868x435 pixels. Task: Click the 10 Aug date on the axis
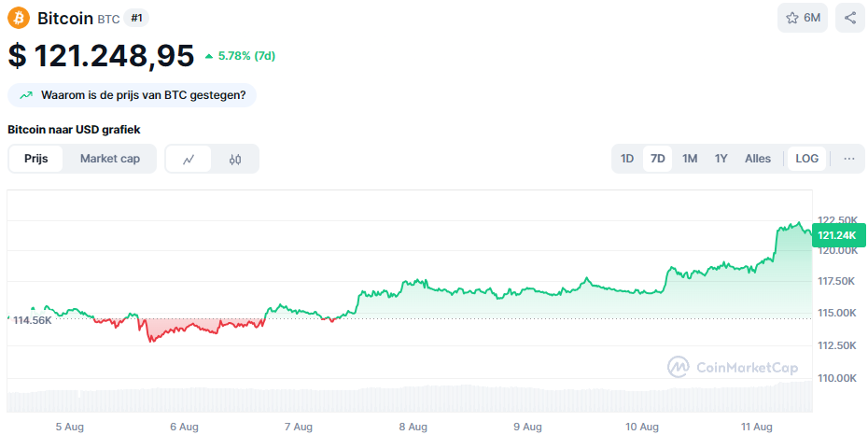pos(642,427)
